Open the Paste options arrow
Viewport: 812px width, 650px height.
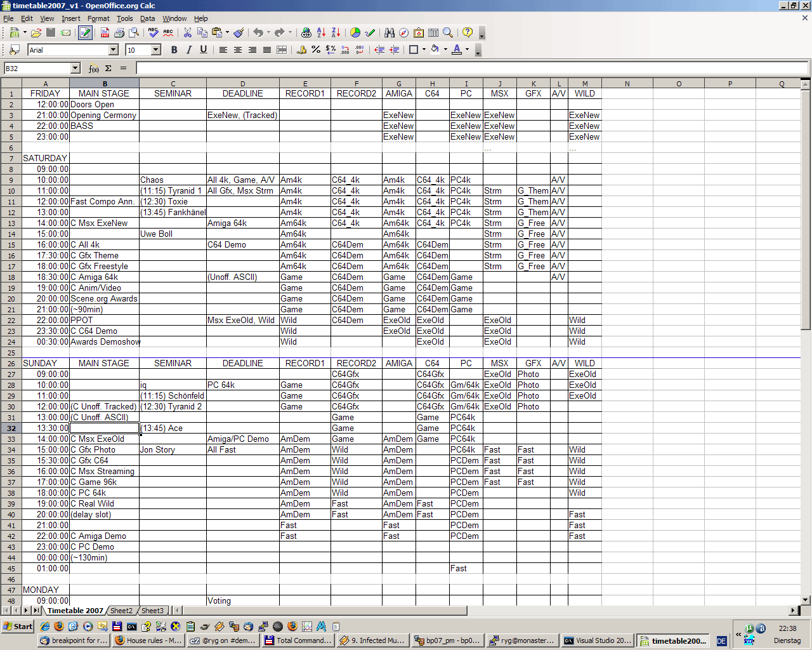pos(227,32)
